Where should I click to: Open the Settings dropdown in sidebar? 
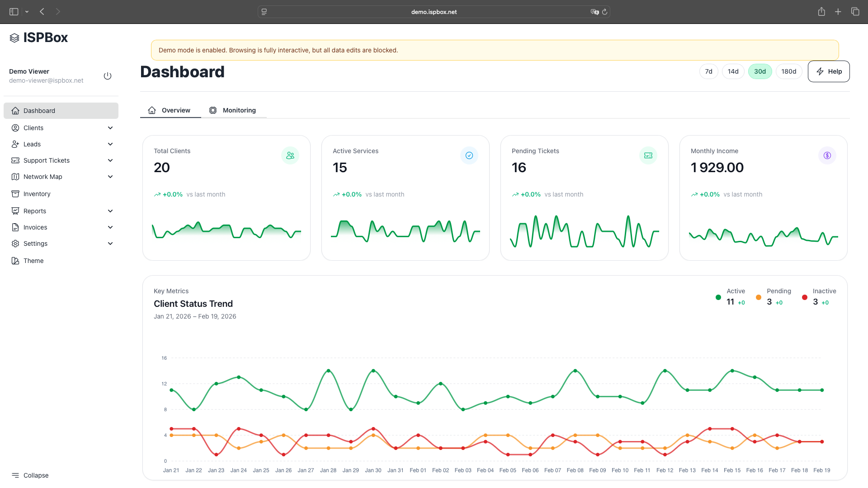[x=35, y=244]
